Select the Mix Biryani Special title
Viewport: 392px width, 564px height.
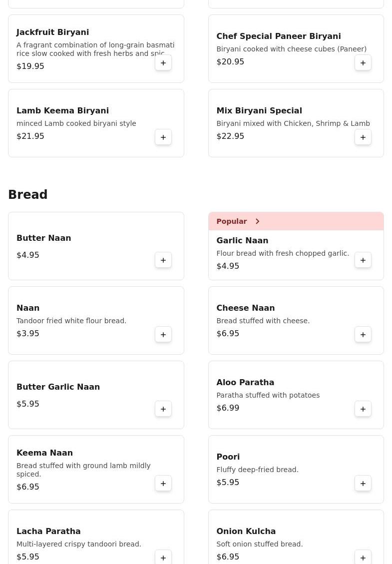tap(259, 111)
